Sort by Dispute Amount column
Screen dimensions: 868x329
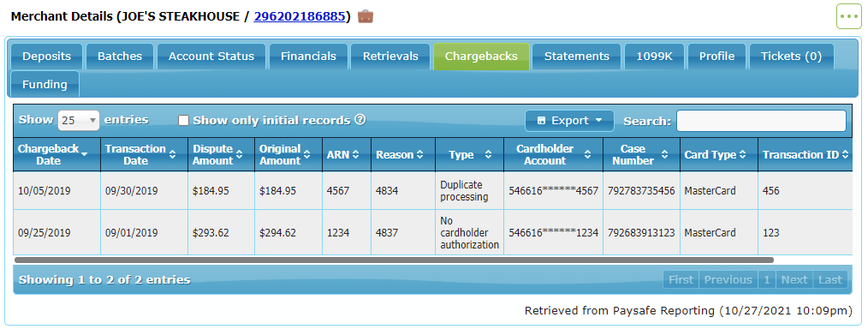click(222, 155)
